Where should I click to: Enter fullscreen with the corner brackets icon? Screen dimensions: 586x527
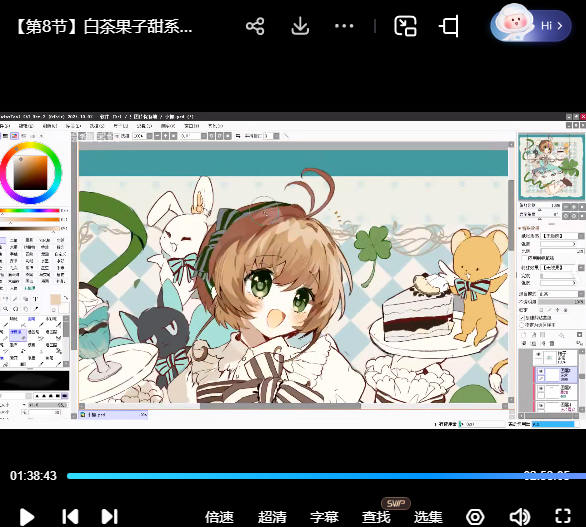coord(563,516)
